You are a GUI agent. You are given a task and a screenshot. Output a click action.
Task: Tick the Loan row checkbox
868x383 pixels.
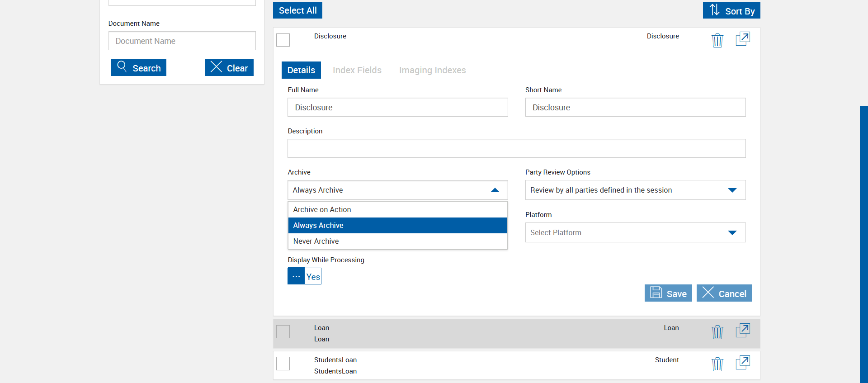coord(283,331)
